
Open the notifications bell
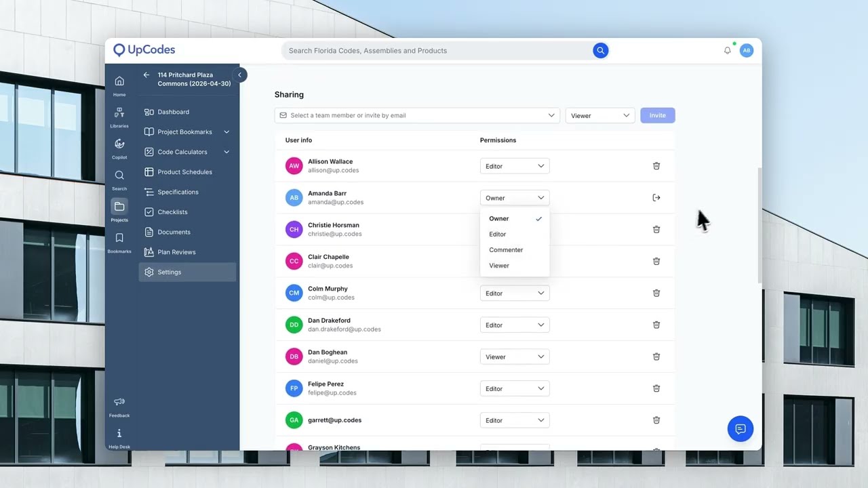(728, 50)
